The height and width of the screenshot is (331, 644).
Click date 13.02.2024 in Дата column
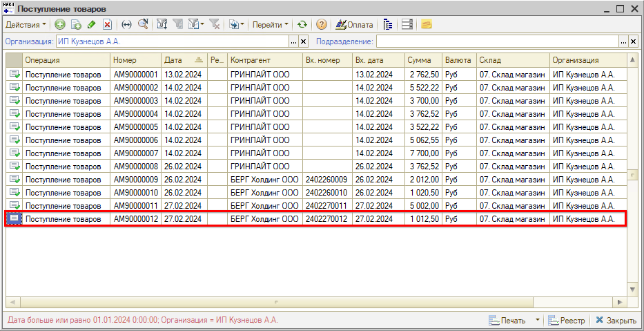[x=183, y=75]
